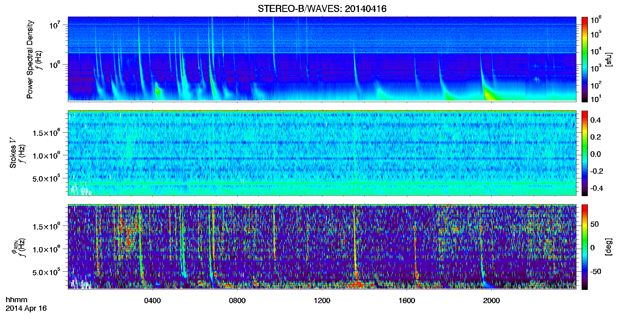Select the 0800 time tick label

click(237, 301)
